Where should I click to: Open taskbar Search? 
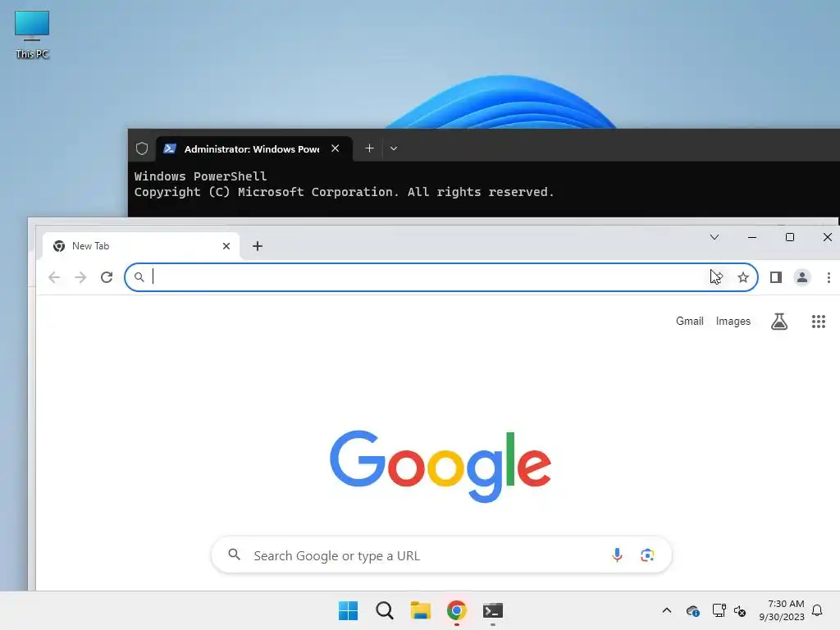tap(384, 610)
